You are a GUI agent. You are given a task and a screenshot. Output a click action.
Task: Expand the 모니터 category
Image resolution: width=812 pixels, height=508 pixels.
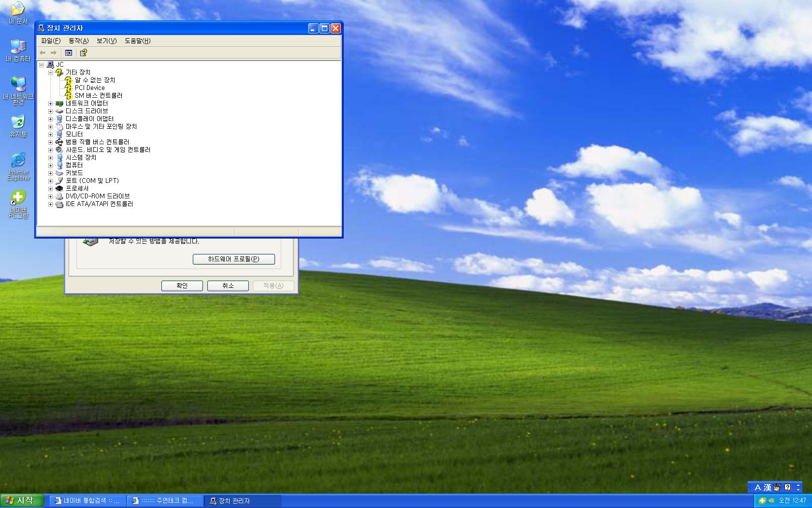(x=50, y=134)
